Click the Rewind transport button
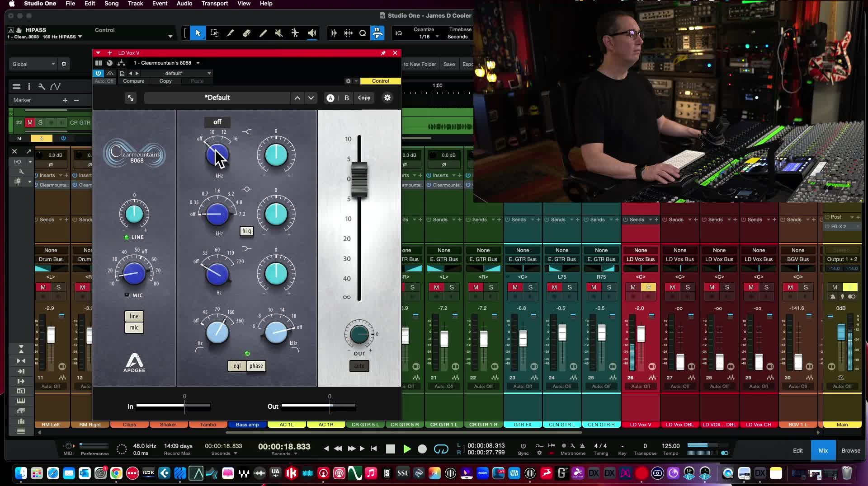 338,449
